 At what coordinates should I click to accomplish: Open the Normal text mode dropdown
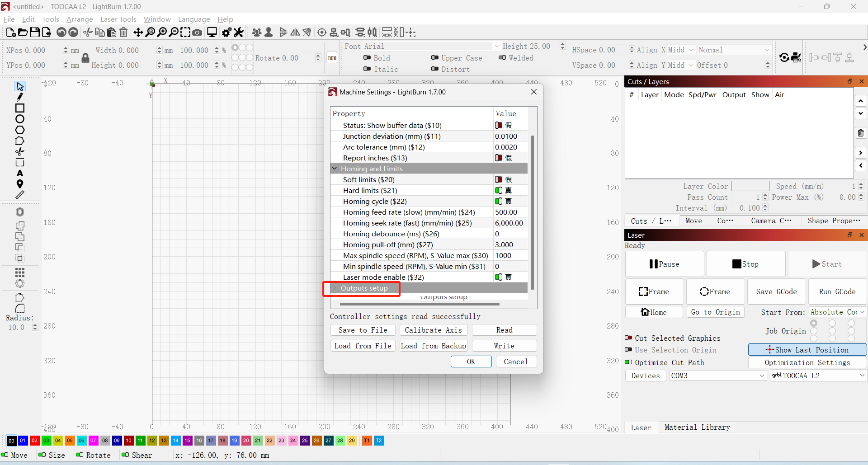734,50
